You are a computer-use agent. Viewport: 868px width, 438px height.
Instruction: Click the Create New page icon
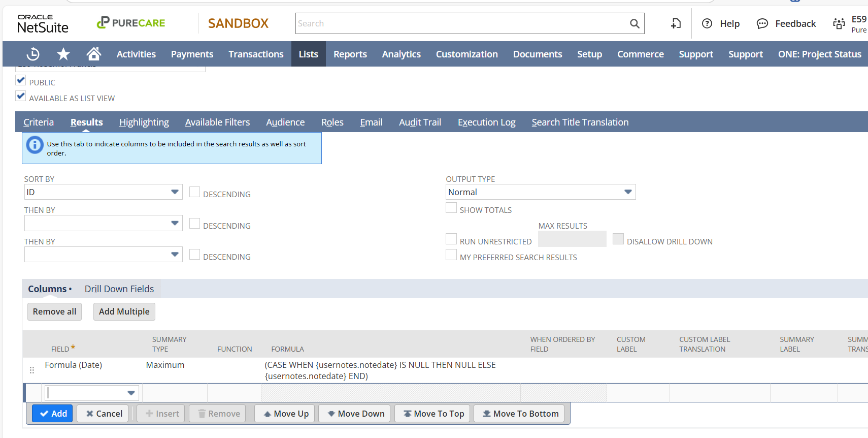[676, 23]
